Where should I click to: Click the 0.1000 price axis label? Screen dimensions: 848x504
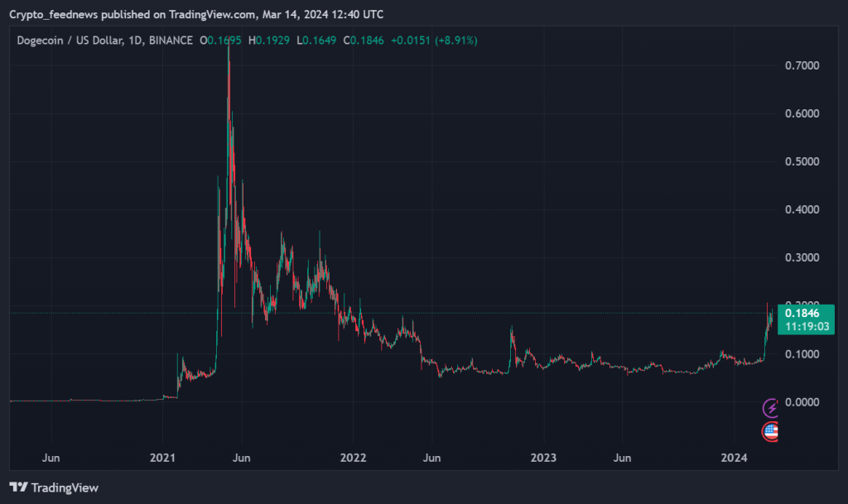click(x=801, y=354)
